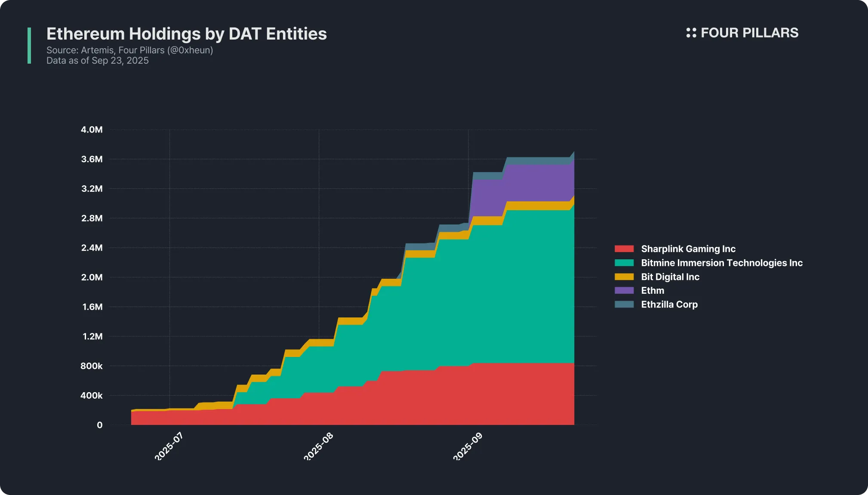Toggle the Sharplink Gaming Inc legend label

[x=688, y=249]
